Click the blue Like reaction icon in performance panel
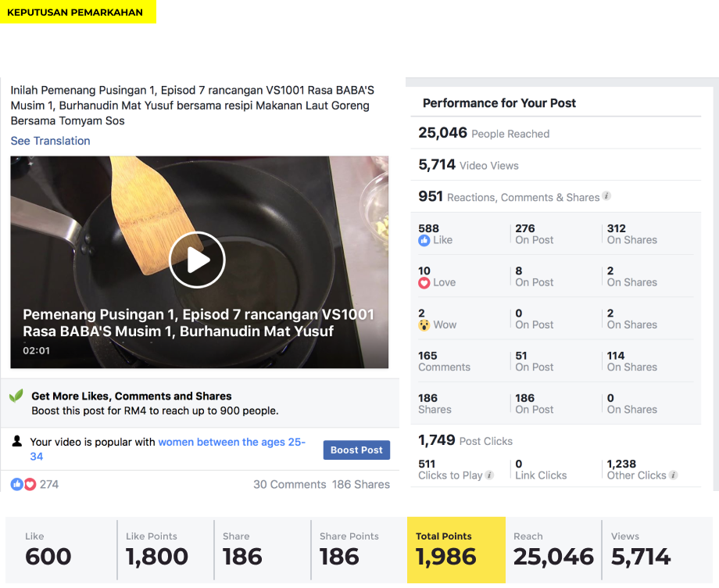 pyautogui.click(x=424, y=240)
